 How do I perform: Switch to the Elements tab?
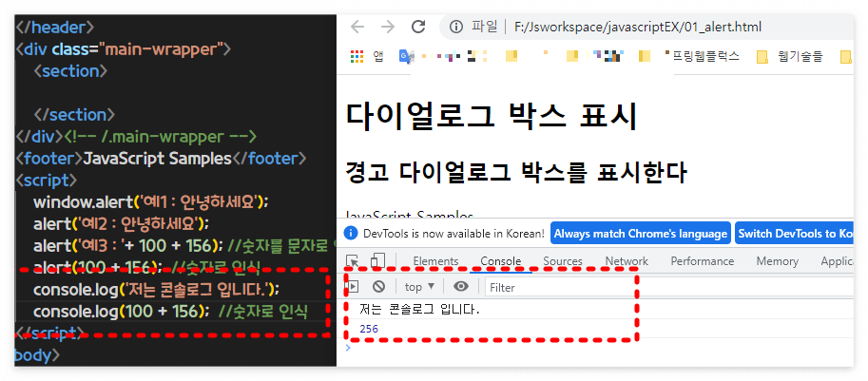[x=435, y=261]
